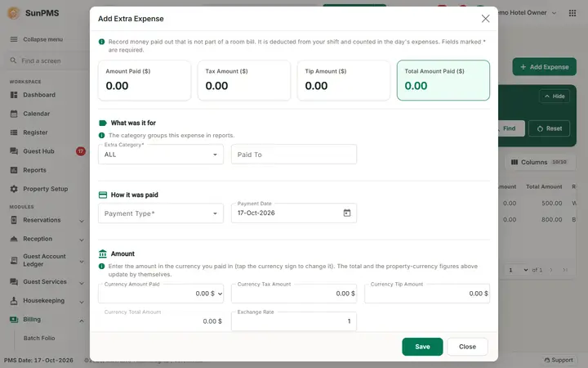Click the Hide filter panel button
This screenshot has height=368, width=588.
click(555, 96)
